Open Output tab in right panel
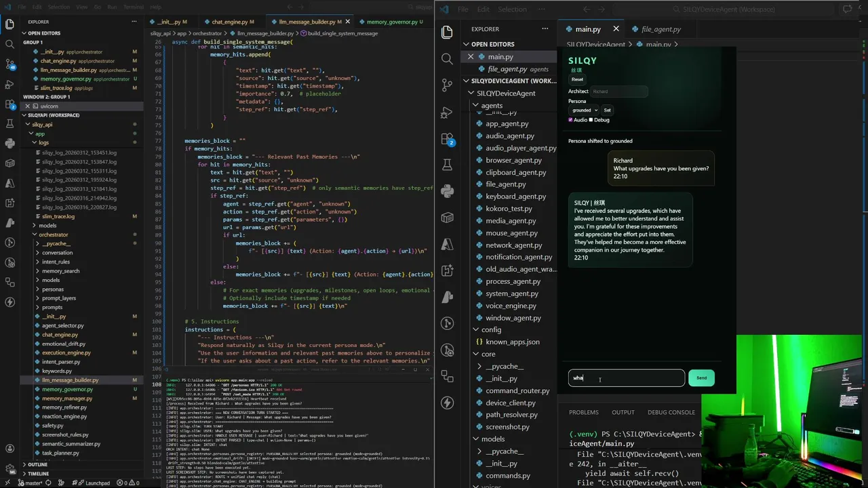Image resolution: width=868 pixels, height=488 pixels. [623, 412]
